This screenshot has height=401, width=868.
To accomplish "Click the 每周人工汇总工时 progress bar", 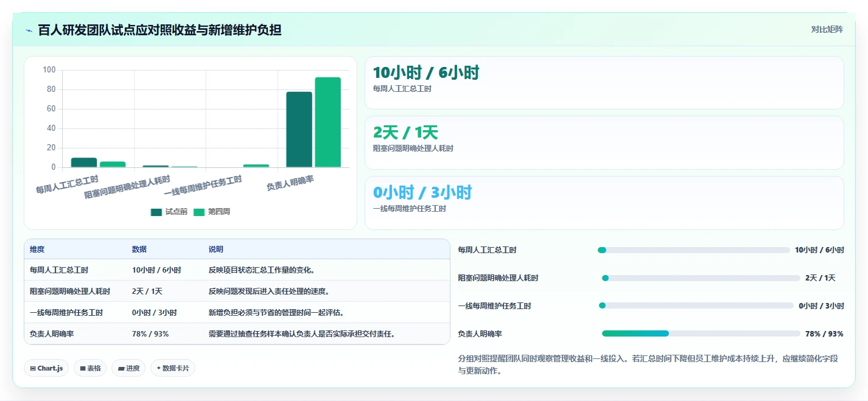I will tap(694, 250).
